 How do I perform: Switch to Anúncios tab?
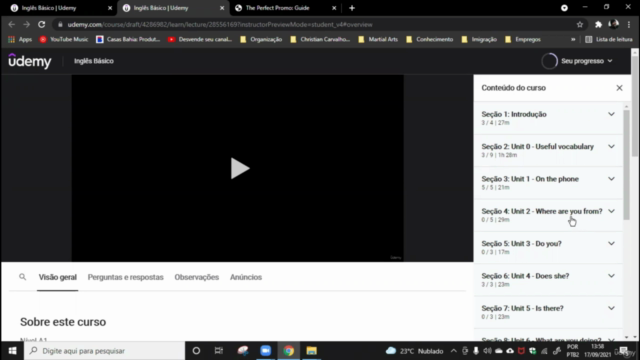pos(246,277)
